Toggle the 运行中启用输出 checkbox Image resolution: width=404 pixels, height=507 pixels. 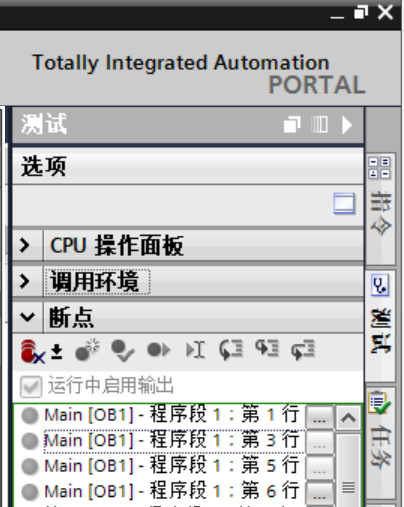(x=31, y=387)
